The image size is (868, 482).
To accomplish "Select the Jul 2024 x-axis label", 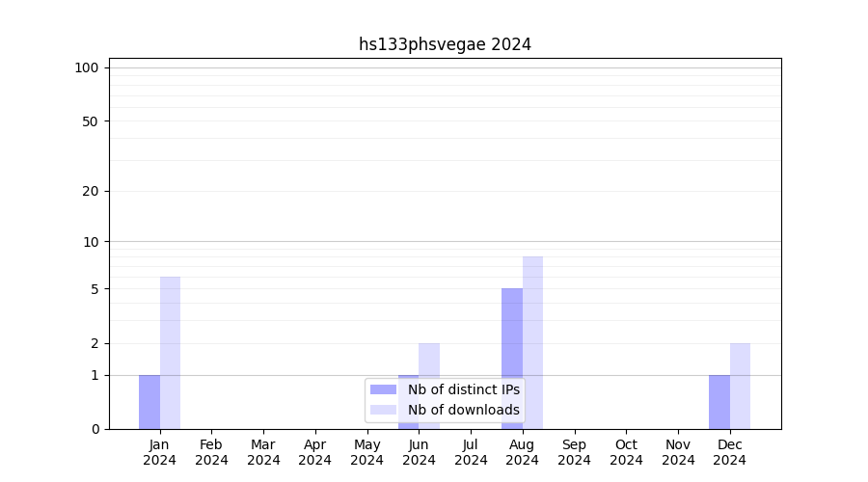I will click(471, 452).
